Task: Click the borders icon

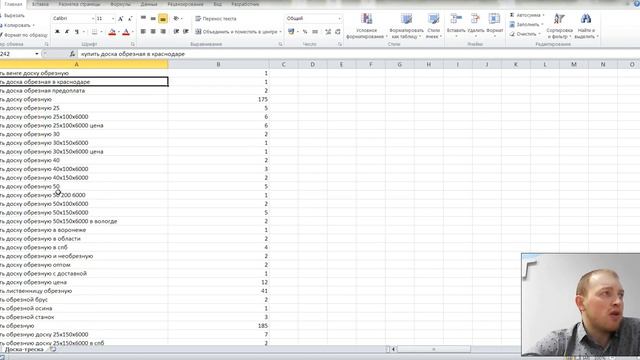Action: (x=95, y=32)
